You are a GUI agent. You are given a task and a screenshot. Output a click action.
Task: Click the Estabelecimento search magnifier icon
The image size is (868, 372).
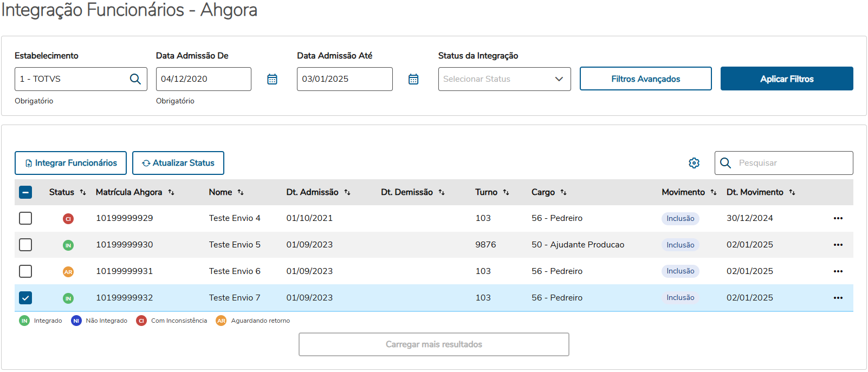tap(135, 79)
